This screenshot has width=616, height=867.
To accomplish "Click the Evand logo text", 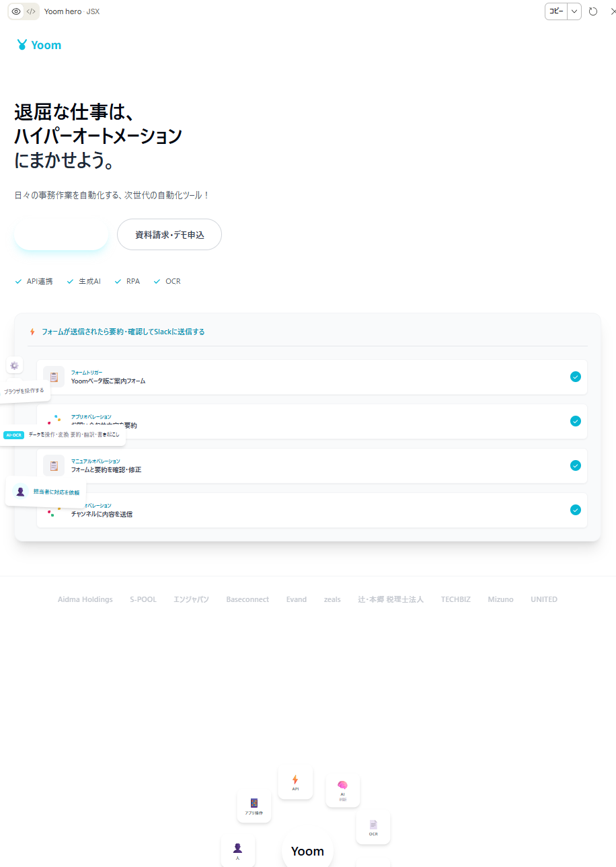I will coord(297,599).
